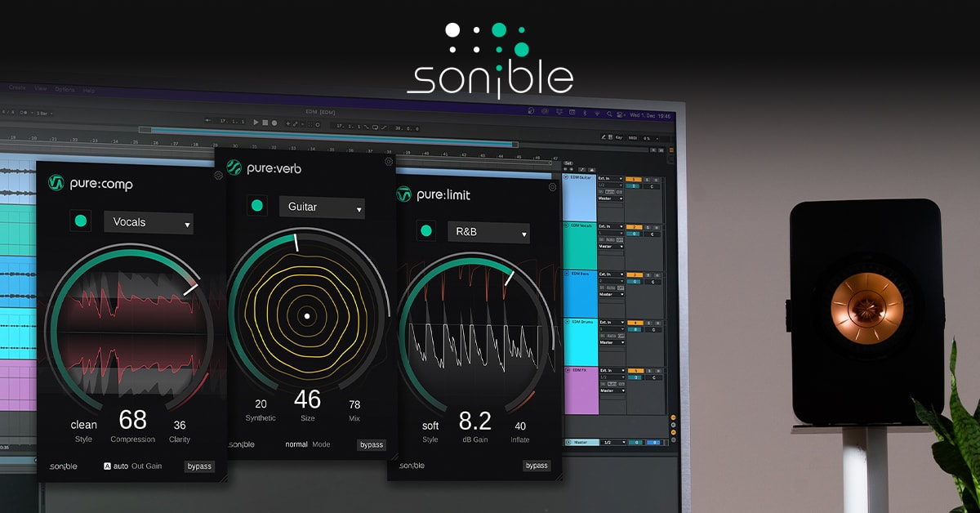Arm the EDM Guitar track for recording
Screen dimensions: 980x513
(657, 179)
